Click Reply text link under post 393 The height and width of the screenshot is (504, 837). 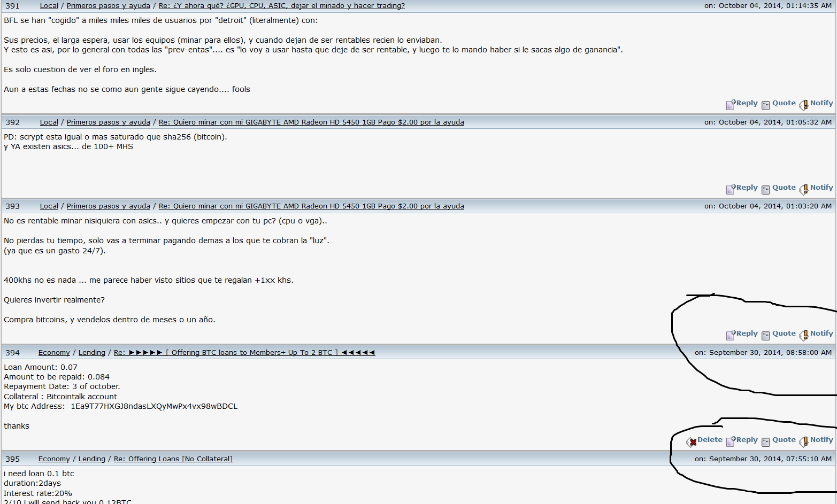click(x=747, y=334)
